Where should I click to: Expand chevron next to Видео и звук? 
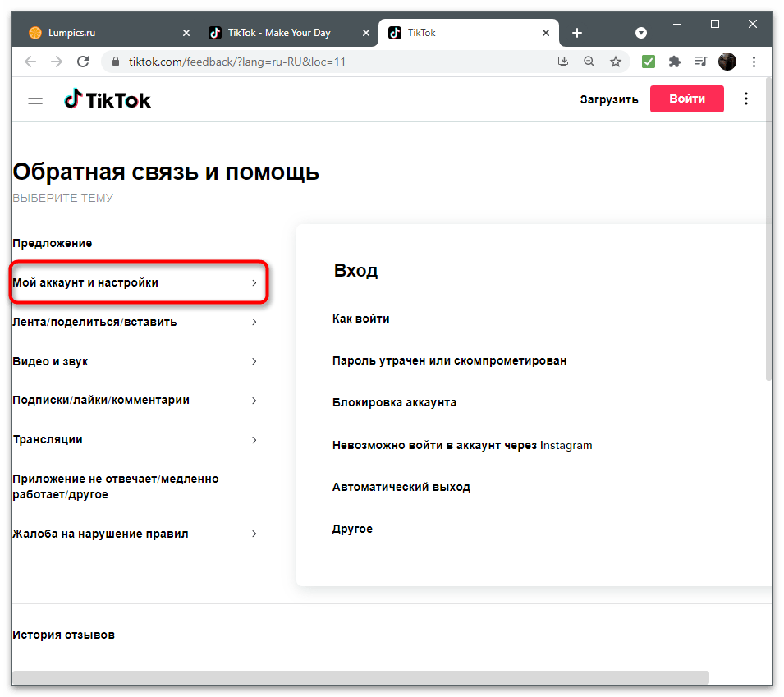click(254, 361)
